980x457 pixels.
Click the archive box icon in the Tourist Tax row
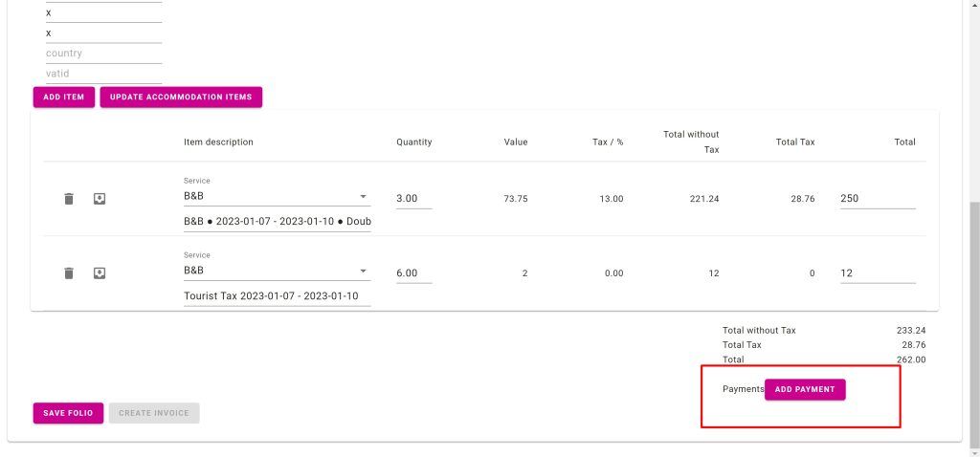(x=99, y=273)
